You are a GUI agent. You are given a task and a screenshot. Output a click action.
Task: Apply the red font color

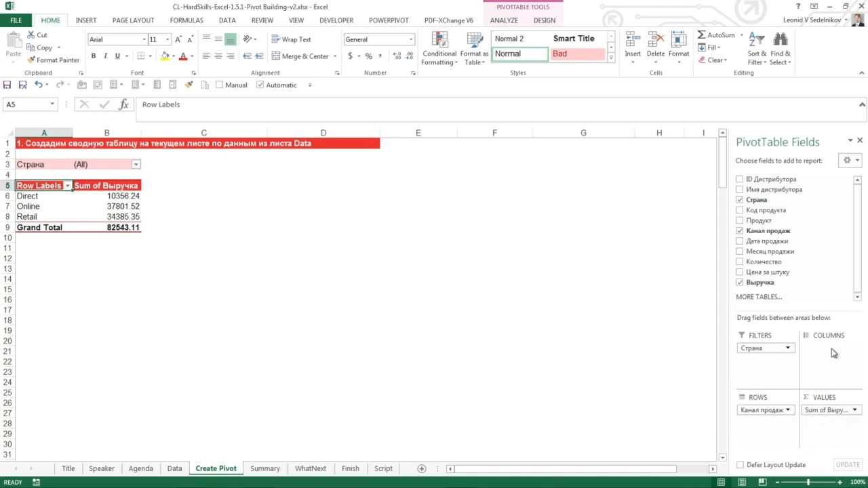pyautogui.click(x=183, y=56)
